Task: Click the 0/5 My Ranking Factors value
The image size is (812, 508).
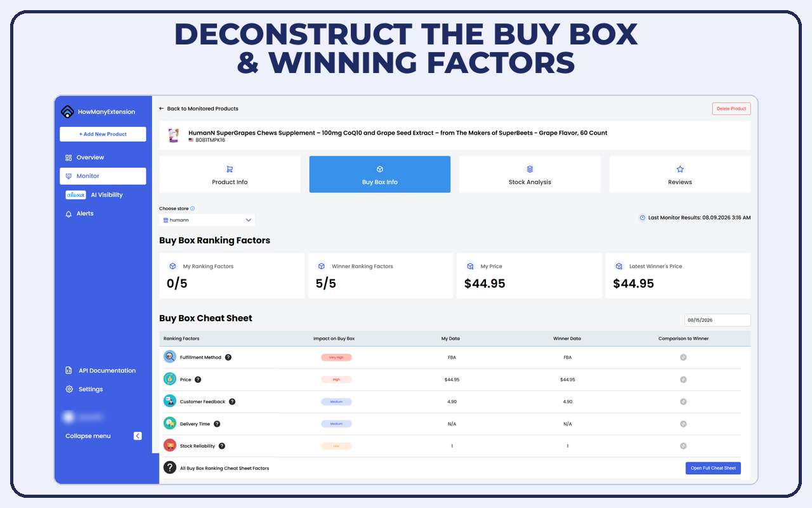Action: click(177, 284)
